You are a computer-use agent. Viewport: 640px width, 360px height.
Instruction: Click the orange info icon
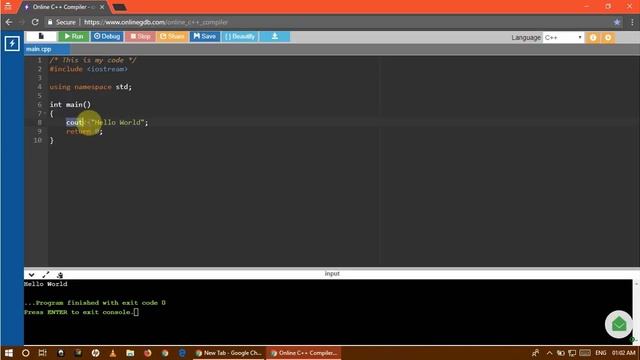tap(593, 38)
